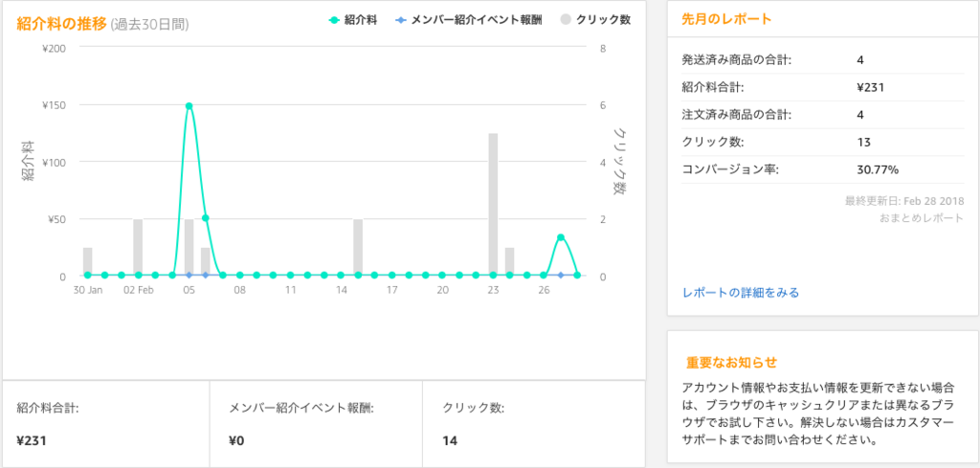Click the tallest click bar at 23
The image size is (980, 468).
click(x=493, y=204)
